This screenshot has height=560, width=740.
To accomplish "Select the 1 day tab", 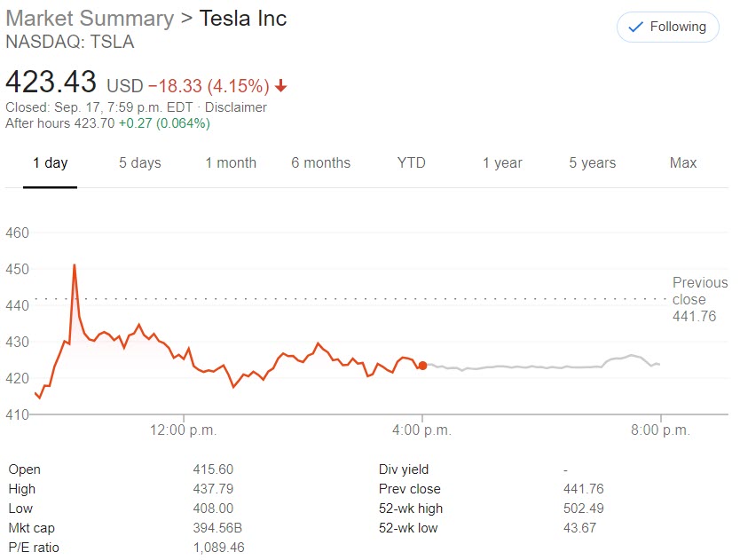I will (50, 162).
